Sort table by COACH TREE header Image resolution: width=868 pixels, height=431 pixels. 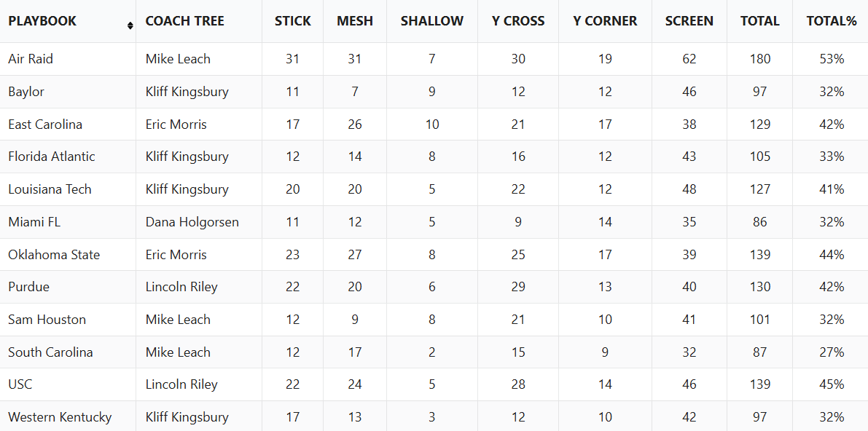click(185, 22)
